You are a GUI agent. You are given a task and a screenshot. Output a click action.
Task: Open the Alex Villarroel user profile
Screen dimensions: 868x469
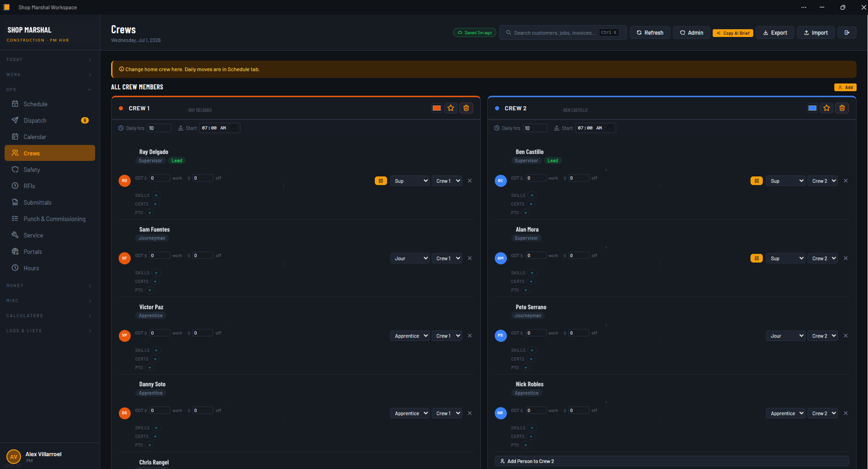pyautogui.click(x=49, y=456)
